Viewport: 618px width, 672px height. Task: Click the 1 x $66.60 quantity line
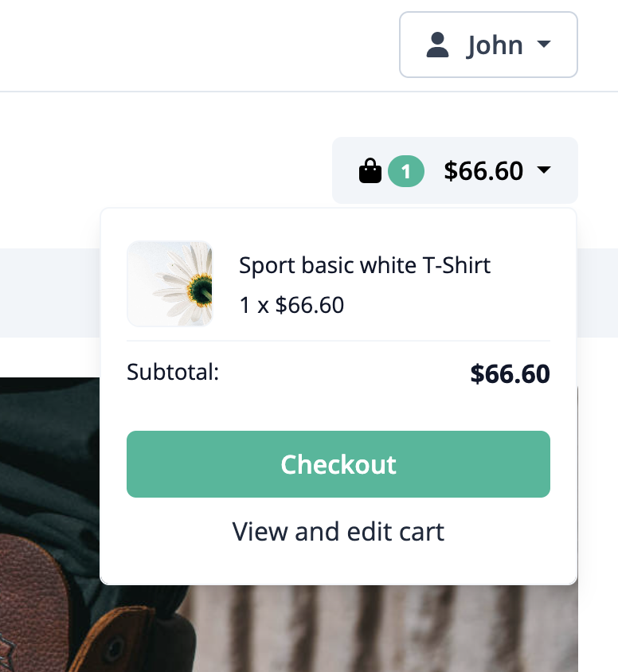click(291, 305)
